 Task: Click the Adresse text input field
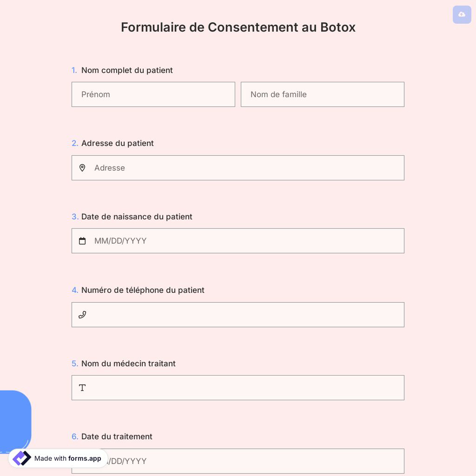(238, 168)
